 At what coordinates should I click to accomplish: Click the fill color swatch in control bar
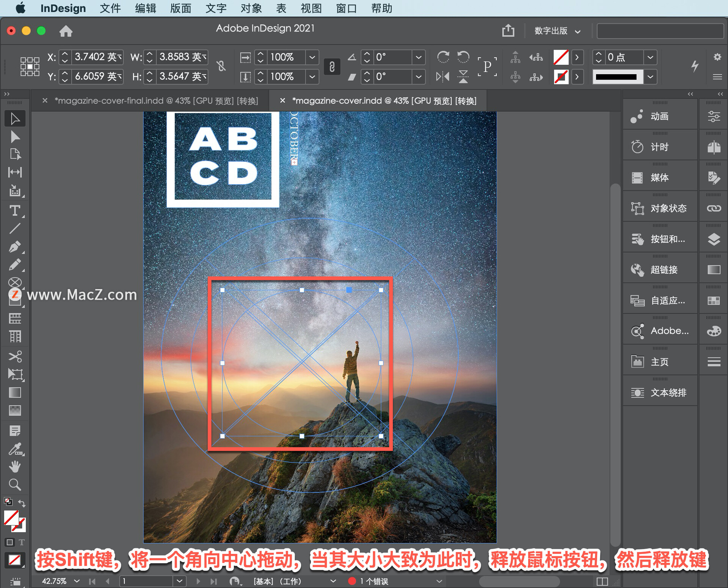click(561, 57)
